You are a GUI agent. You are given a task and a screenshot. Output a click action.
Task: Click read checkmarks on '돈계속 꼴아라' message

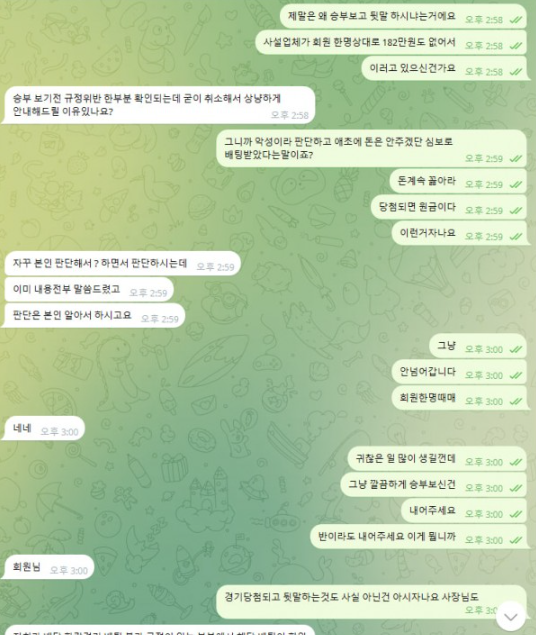pyautogui.click(x=515, y=185)
